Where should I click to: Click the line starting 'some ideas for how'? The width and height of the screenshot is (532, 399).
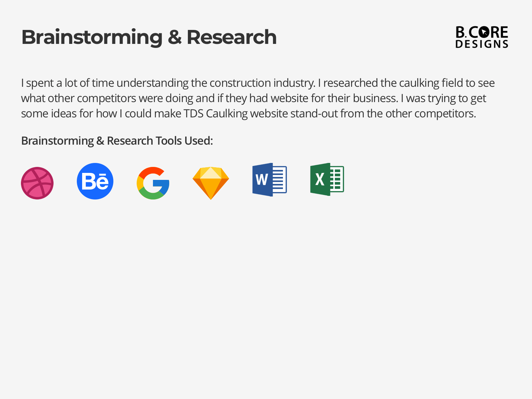point(249,114)
